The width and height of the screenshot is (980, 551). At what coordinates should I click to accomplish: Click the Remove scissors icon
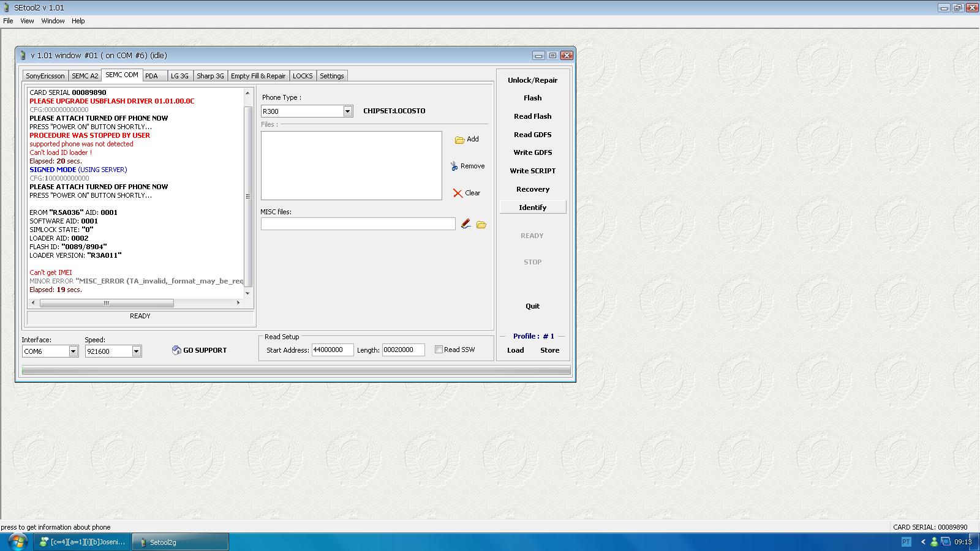click(454, 166)
